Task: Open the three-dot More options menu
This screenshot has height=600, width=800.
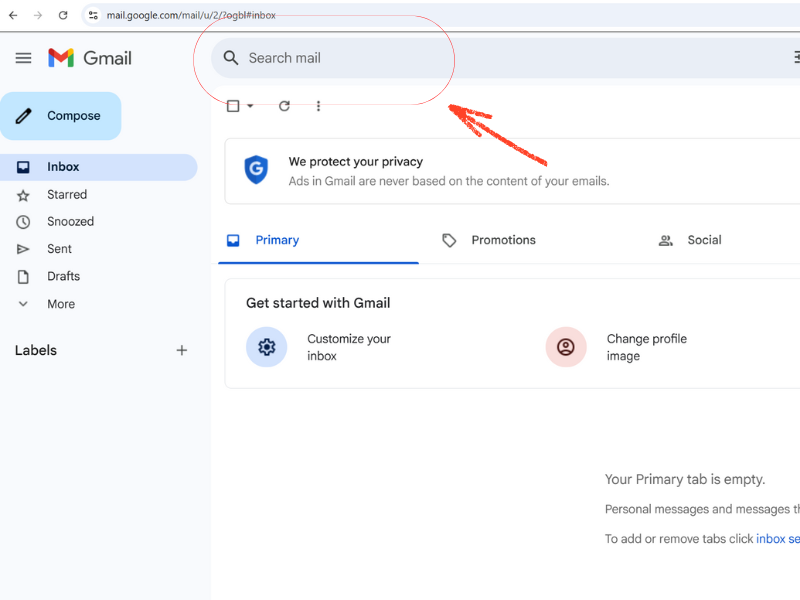Action: pyautogui.click(x=318, y=106)
